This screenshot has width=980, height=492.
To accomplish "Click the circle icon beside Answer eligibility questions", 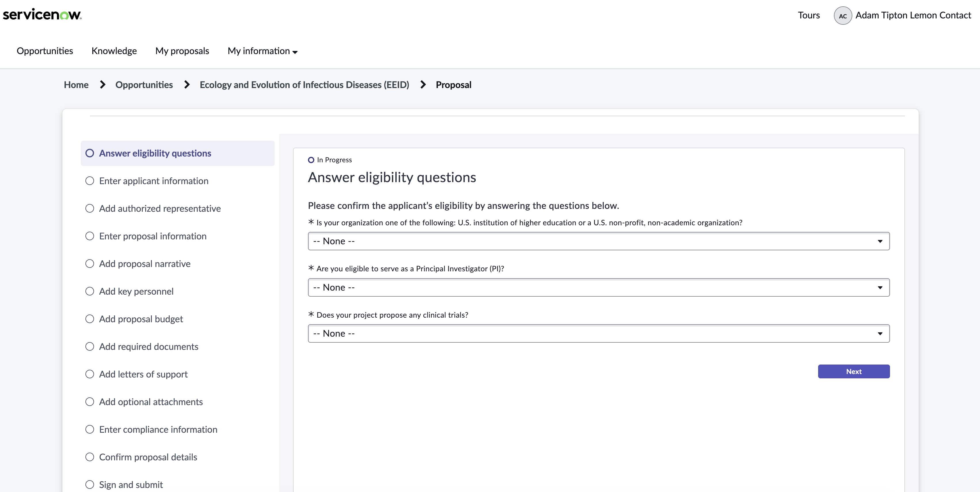I will click(x=90, y=153).
